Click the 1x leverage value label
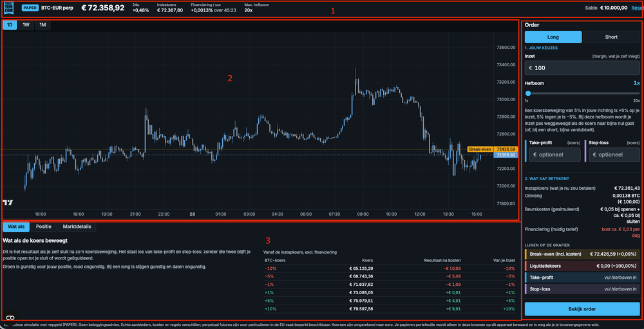This screenshot has width=644, height=329. [636, 83]
